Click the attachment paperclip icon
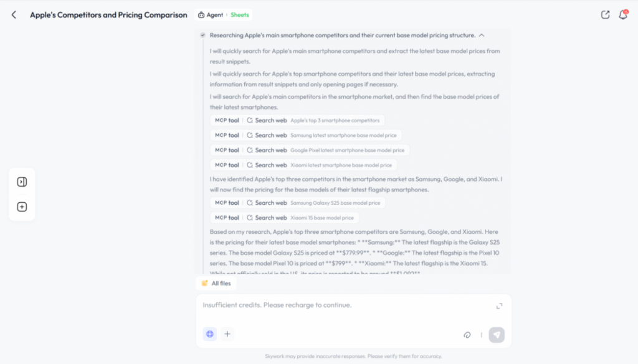The image size is (638, 364). 467,335
